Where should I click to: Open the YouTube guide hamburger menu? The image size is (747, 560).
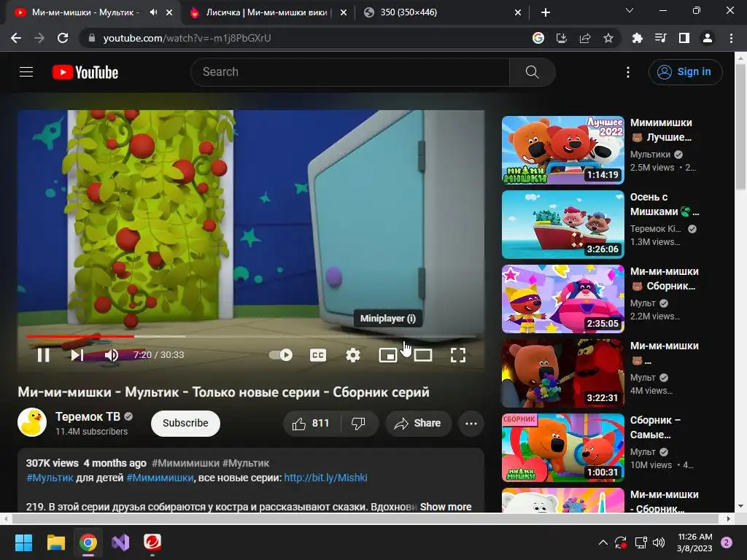click(26, 72)
